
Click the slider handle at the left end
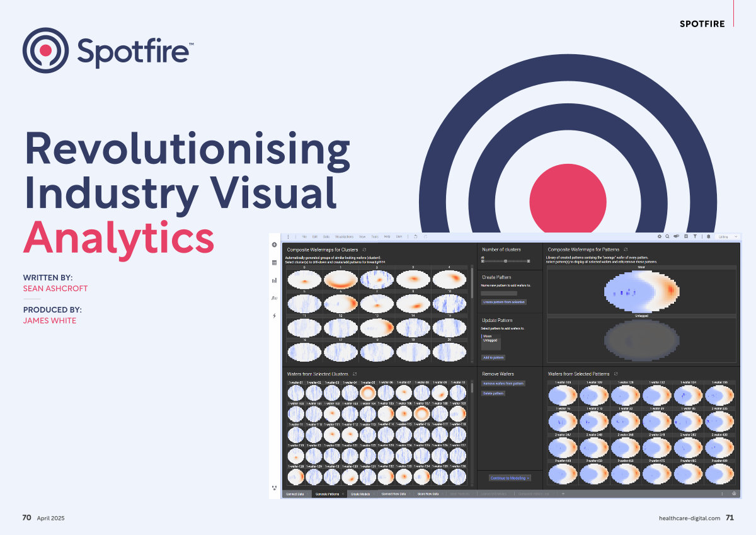[483, 260]
